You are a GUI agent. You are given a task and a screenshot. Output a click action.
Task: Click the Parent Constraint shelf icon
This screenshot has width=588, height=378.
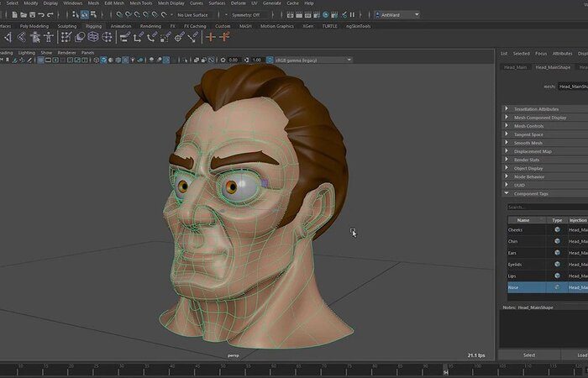click(125, 37)
